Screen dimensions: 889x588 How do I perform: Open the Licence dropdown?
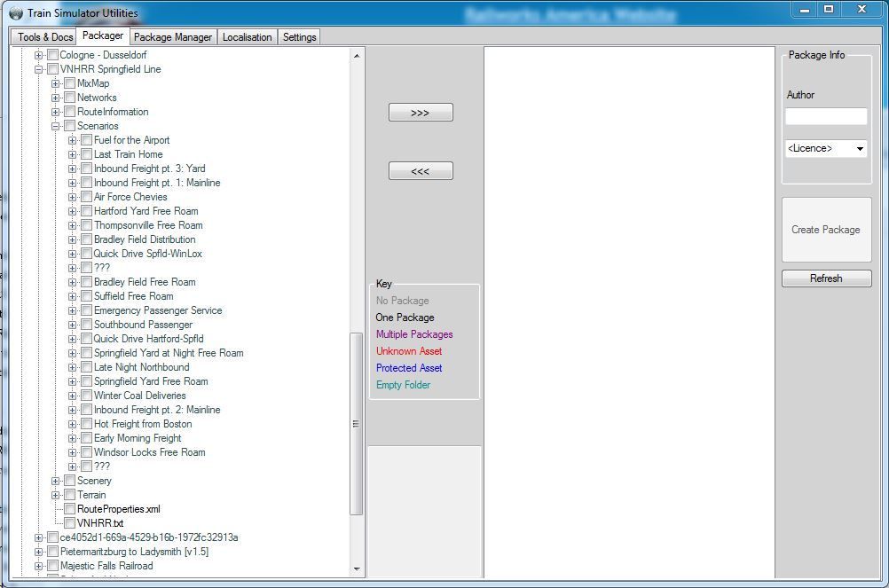pyautogui.click(x=826, y=148)
